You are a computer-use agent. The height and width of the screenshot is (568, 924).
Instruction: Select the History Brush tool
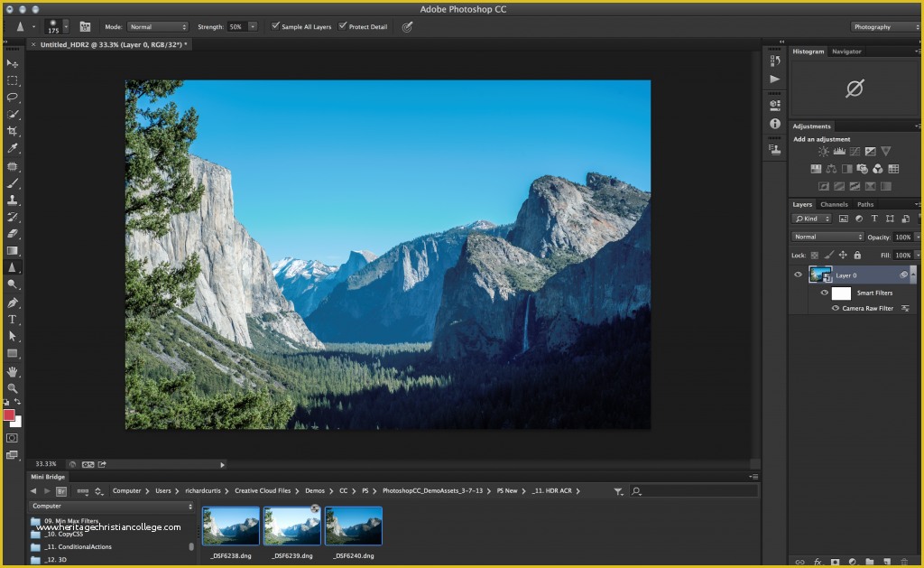[12, 217]
